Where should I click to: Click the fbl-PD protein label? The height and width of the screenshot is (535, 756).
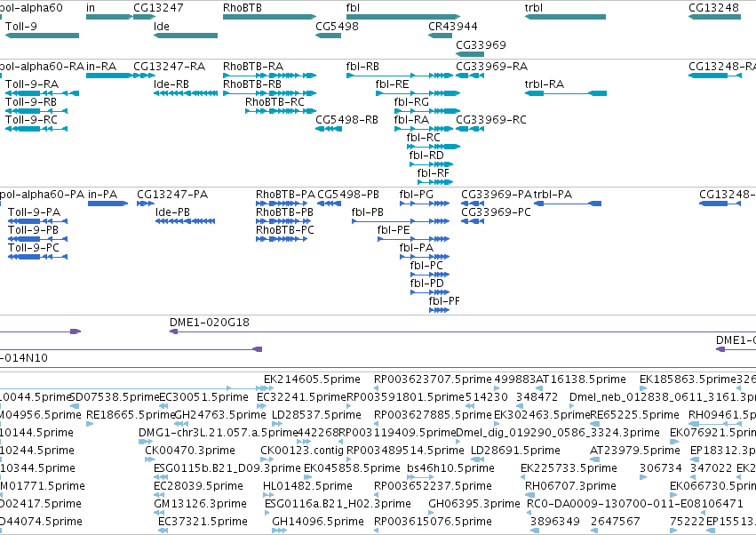coord(426,283)
